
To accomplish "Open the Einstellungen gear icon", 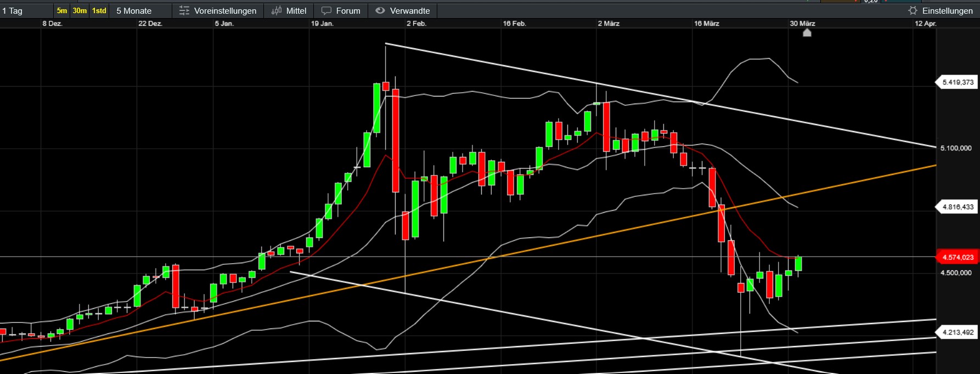I will [x=913, y=11].
